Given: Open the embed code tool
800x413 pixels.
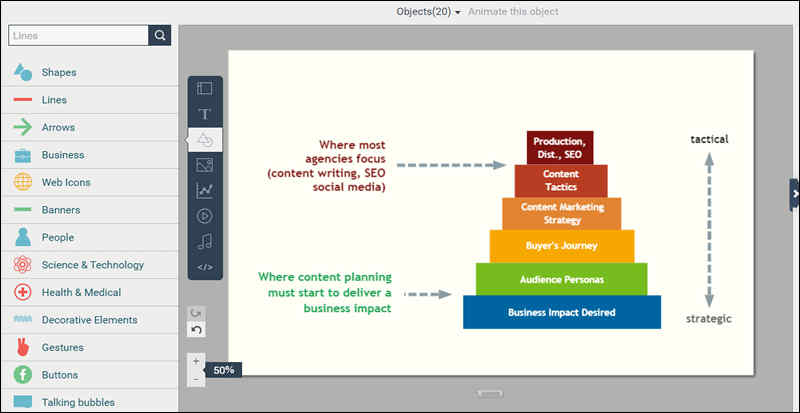Looking at the screenshot, I should tap(205, 267).
